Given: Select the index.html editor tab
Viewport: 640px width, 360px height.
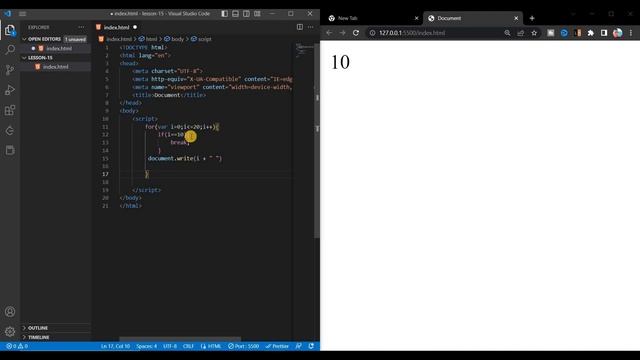Looking at the screenshot, I should point(116,27).
